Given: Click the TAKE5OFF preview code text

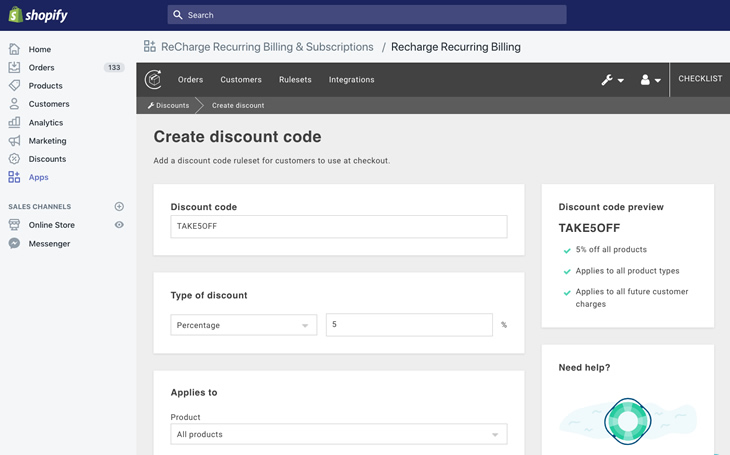Looking at the screenshot, I should point(589,228).
